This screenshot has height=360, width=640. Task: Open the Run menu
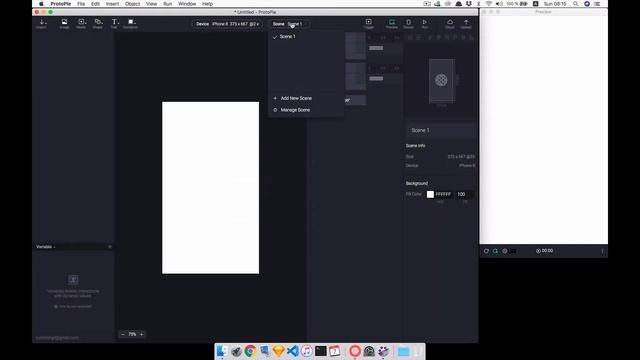click(168, 4)
